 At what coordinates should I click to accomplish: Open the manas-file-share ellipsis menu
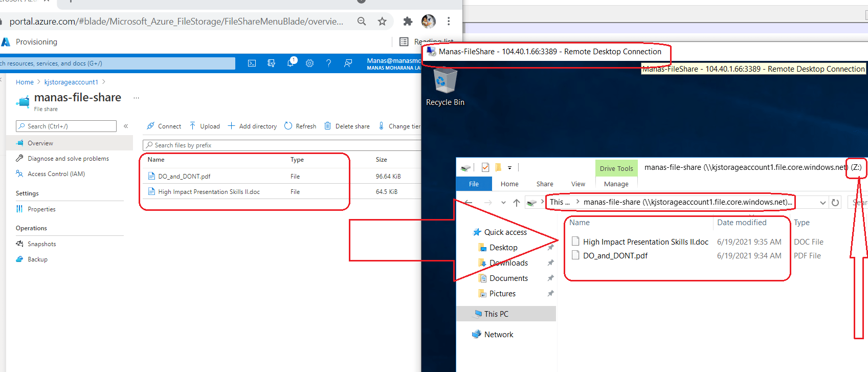pyautogui.click(x=136, y=98)
